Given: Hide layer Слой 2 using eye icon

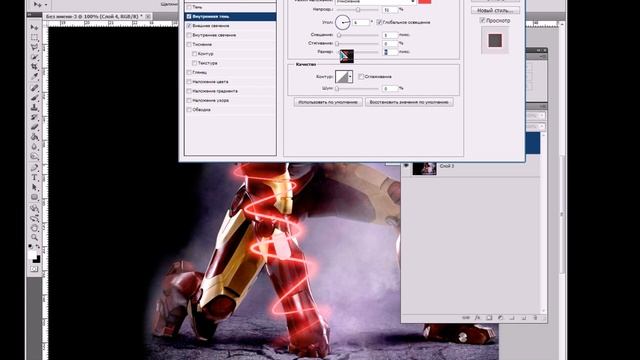Looking at the screenshot, I should tap(406, 166).
